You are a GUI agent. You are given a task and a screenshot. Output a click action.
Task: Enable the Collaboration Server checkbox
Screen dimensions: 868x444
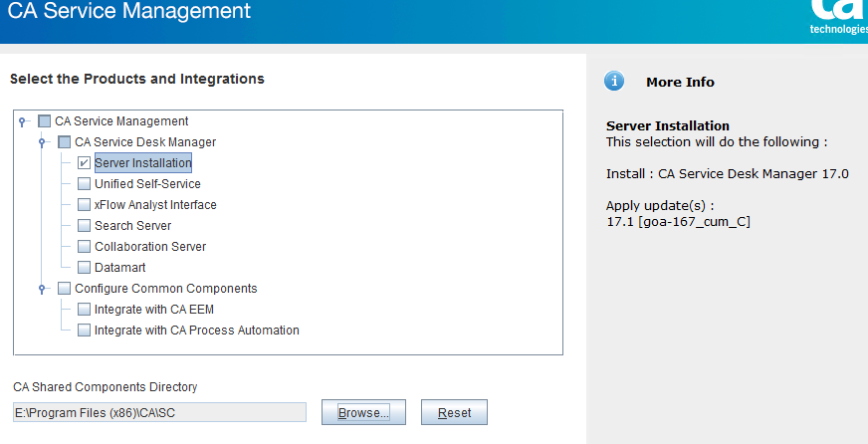(84, 246)
